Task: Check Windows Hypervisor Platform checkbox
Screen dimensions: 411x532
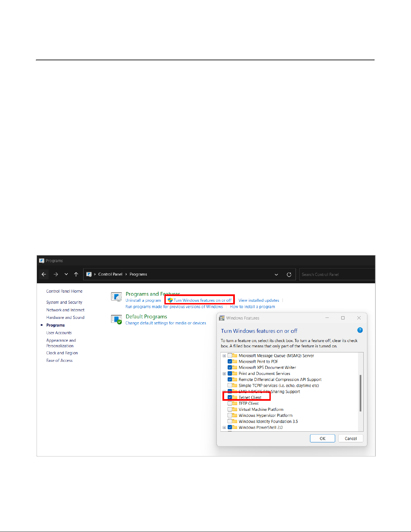Action: click(x=230, y=416)
